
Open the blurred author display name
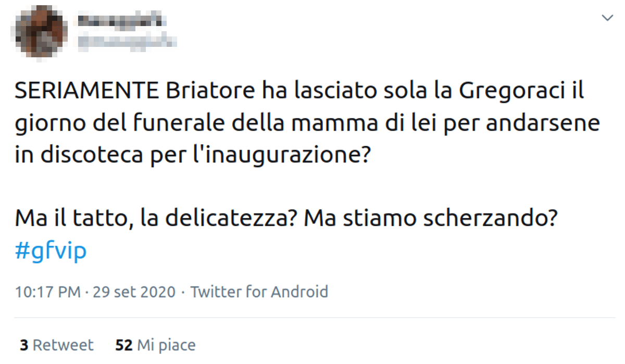click(x=122, y=21)
